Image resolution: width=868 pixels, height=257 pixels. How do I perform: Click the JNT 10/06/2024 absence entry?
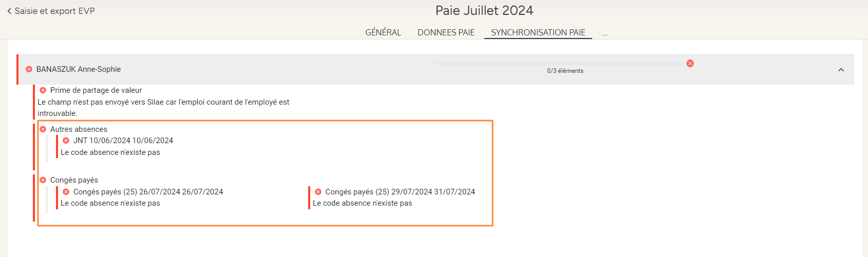[x=123, y=141]
